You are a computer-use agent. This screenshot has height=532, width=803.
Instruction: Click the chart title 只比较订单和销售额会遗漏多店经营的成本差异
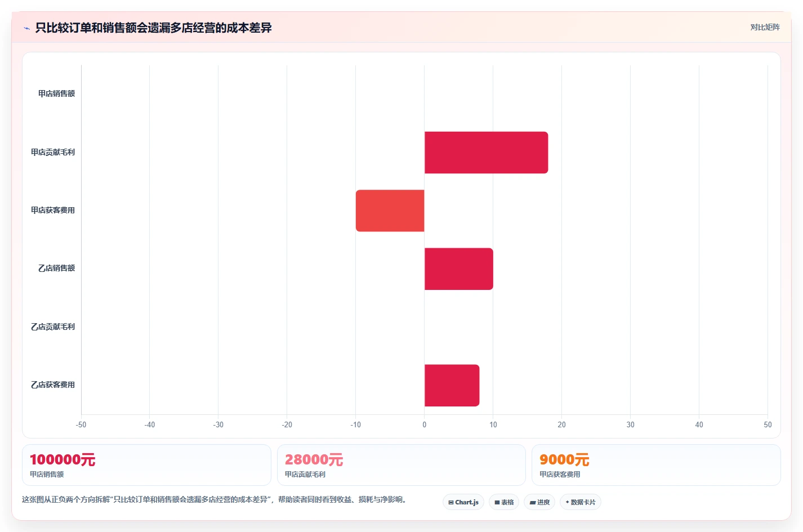pyautogui.click(x=153, y=28)
